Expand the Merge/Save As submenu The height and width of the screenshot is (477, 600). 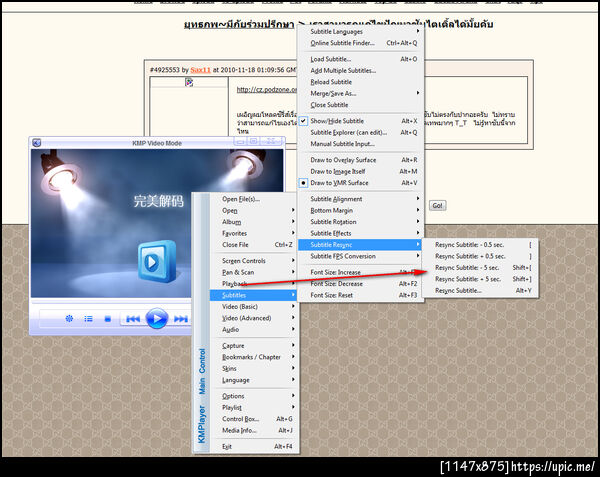point(360,93)
